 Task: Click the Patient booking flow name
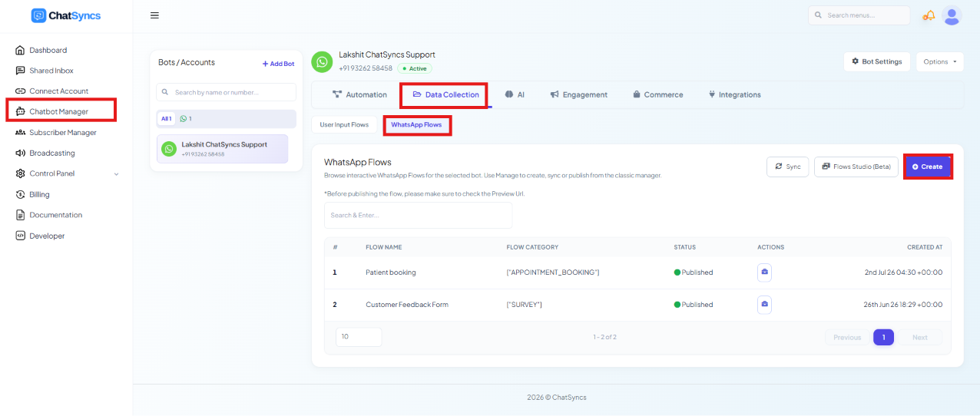point(391,272)
